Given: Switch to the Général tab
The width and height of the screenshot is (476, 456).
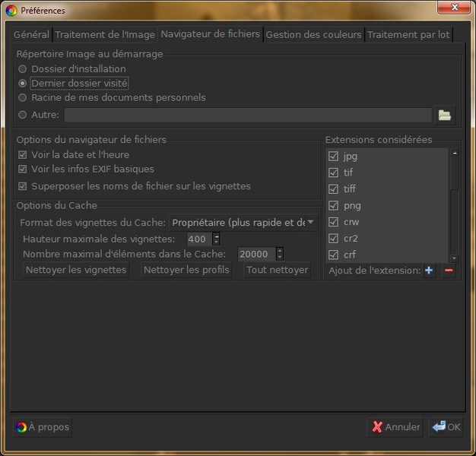Looking at the screenshot, I should click(x=31, y=35).
